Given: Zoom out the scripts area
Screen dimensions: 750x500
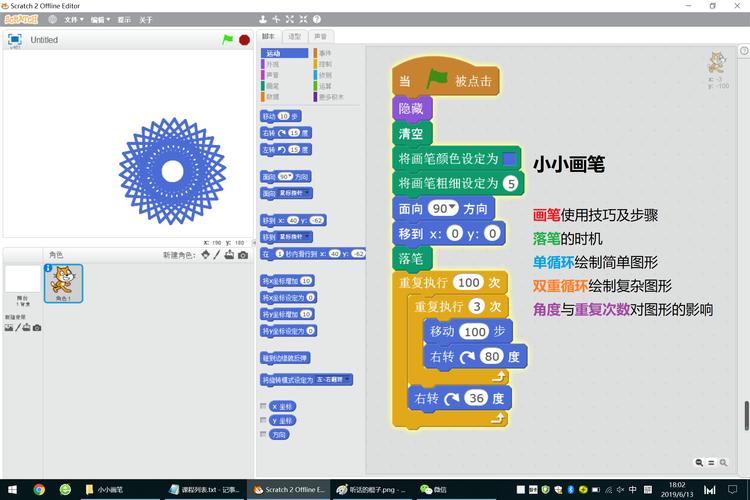Looking at the screenshot, I should [699, 463].
